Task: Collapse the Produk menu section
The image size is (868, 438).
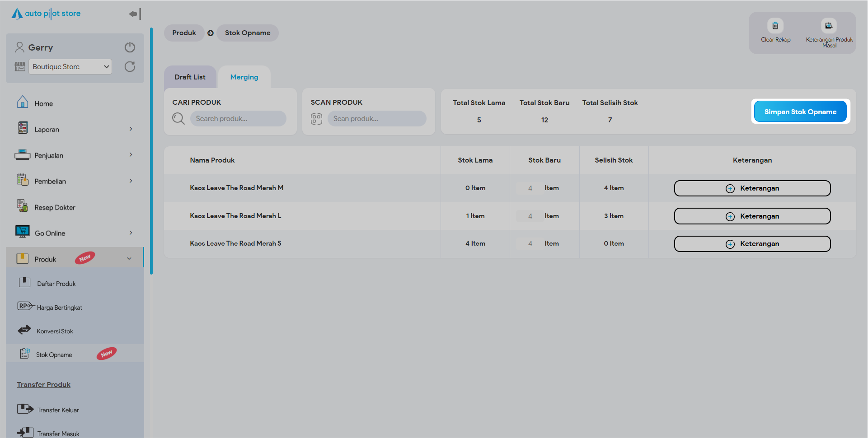Action: [x=129, y=259]
